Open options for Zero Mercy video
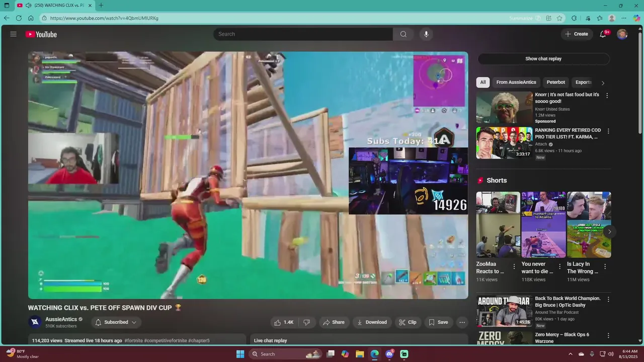Viewport: 644px width, 362px height. coord(608,335)
